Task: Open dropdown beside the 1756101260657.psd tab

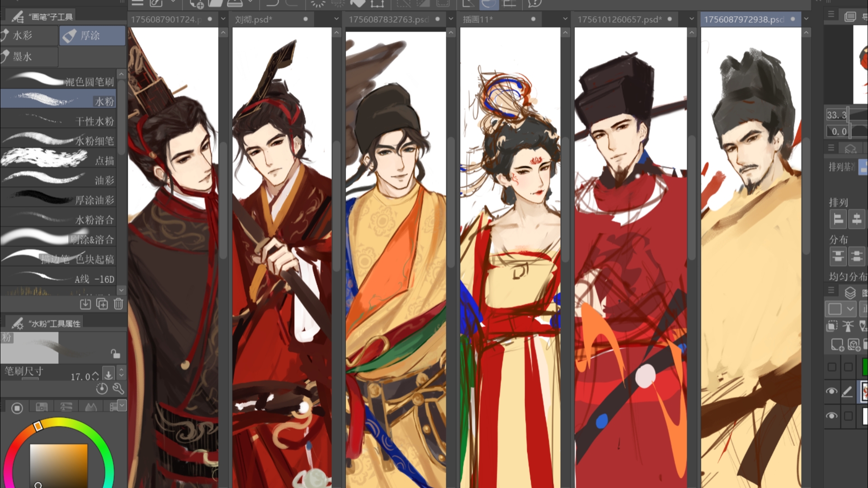Action: pos(692,19)
